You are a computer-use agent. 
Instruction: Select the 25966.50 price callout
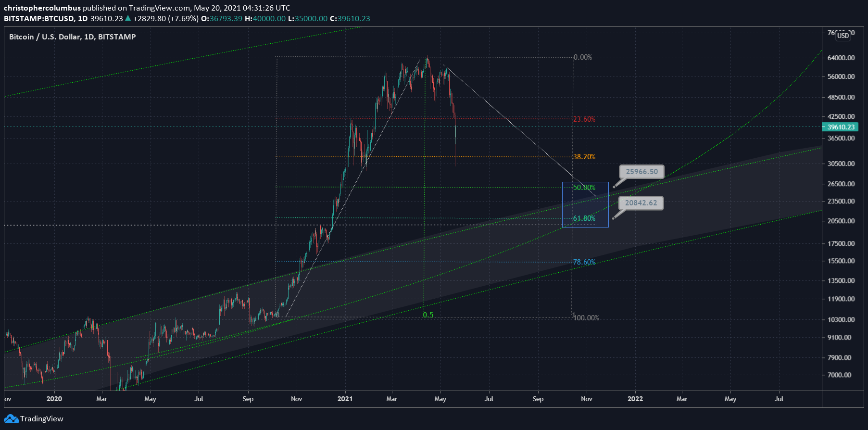(x=642, y=172)
